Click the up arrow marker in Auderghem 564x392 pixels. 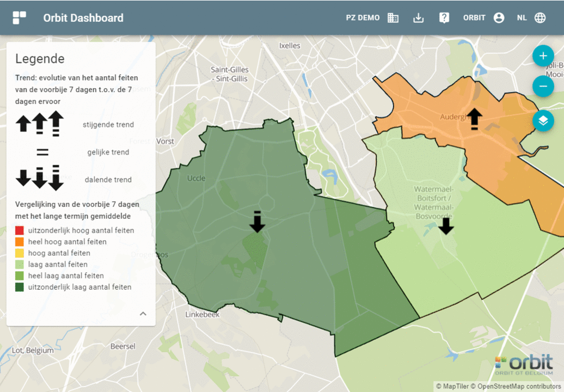click(475, 118)
